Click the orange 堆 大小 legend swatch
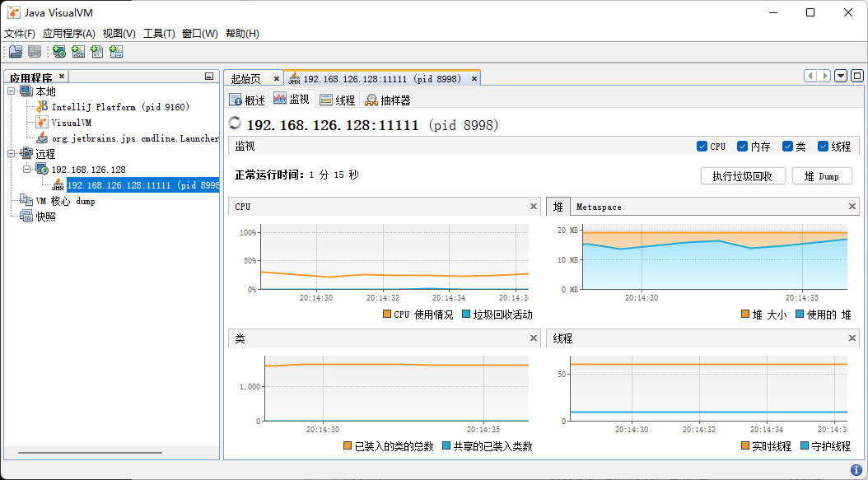 pyautogui.click(x=745, y=315)
